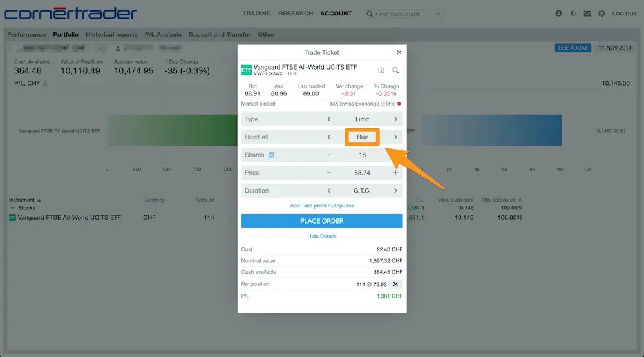Click the user person icon
The height and width of the screenshot is (357, 644).
point(118,48)
